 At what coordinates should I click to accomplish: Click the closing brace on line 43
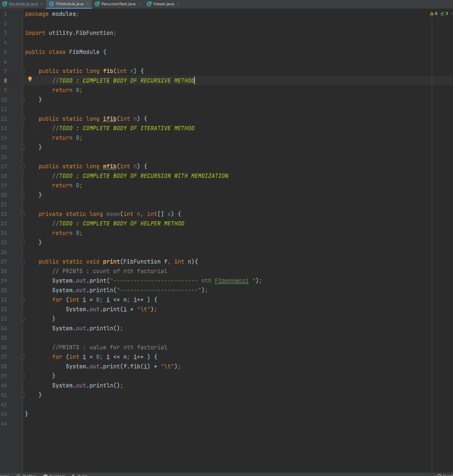point(27,414)
